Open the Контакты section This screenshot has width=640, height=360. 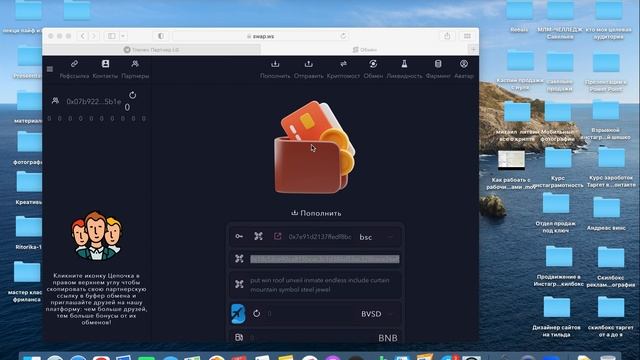(x=105, y=69)
